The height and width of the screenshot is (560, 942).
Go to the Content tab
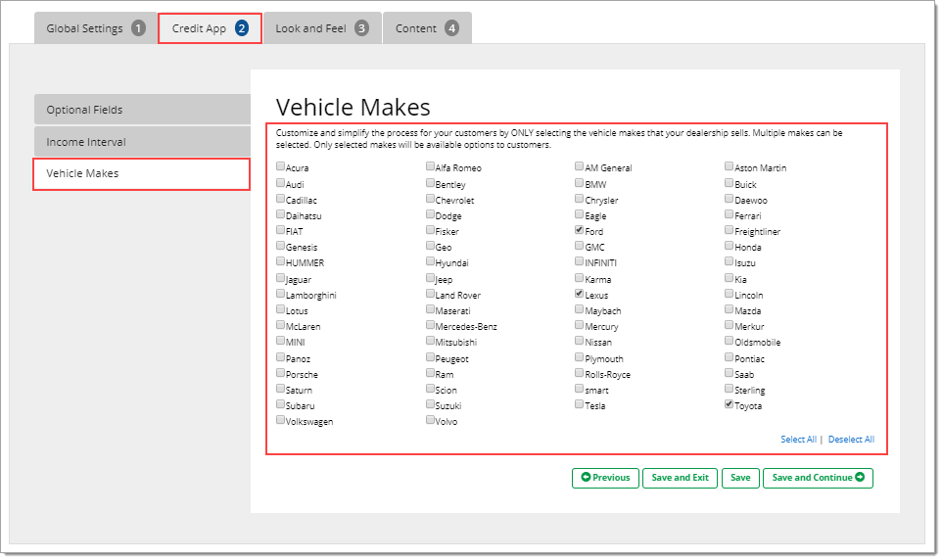pos(427,28)
